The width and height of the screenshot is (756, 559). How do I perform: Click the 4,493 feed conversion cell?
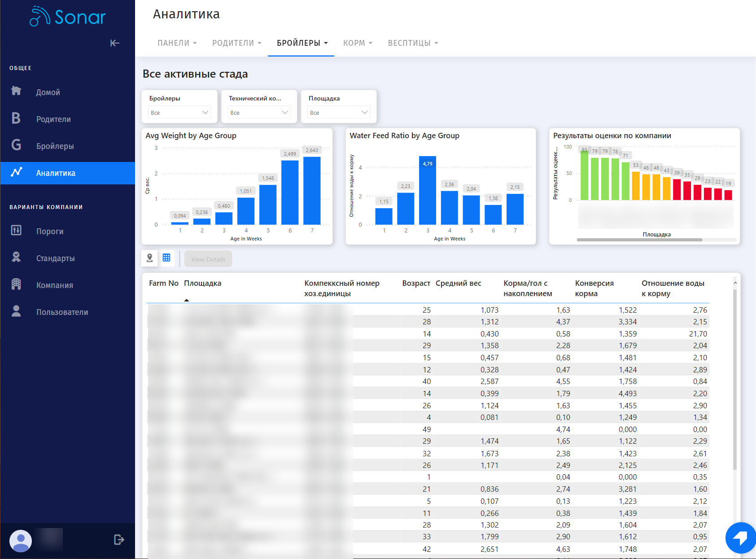[x=628, y=393]
